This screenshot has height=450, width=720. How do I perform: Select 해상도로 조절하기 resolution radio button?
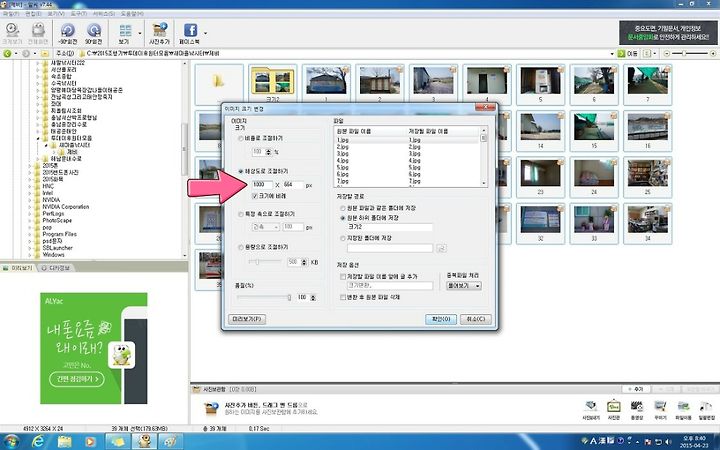click(x=241, y=171)
